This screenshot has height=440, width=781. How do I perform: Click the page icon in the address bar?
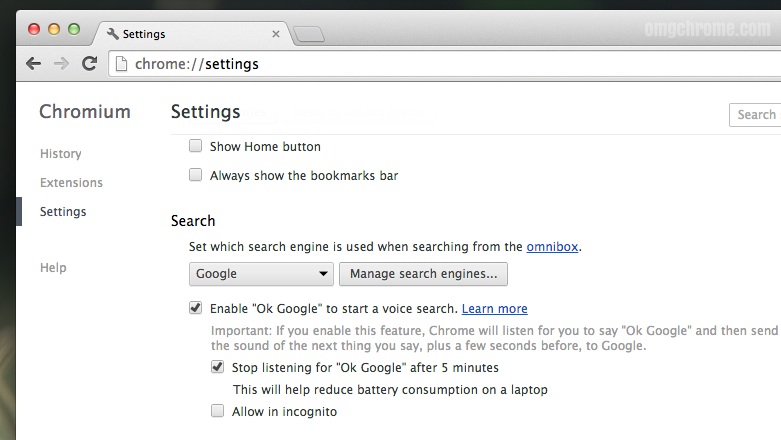[x=121, y=64]
